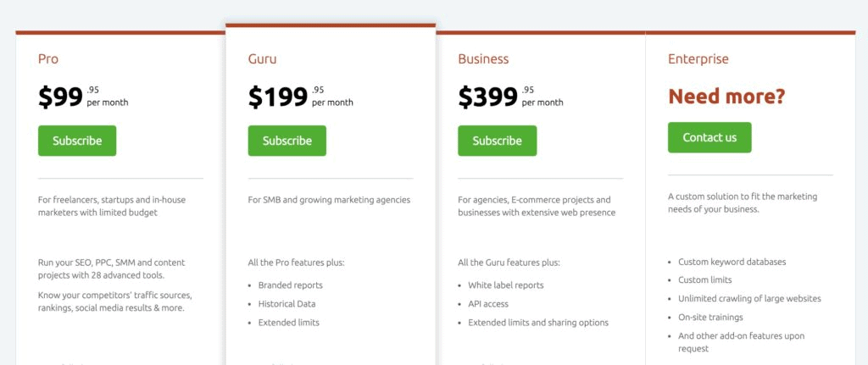Viewport: 868px width, 365px height.
Task: Click Historical Data feature item
Action: tap(287, 304)
